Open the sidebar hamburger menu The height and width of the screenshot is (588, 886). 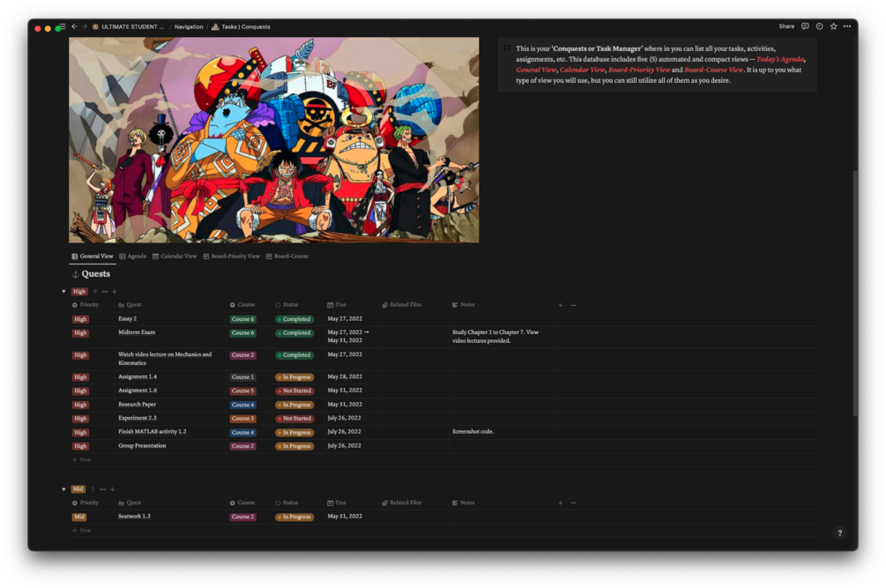coord(63,26)
